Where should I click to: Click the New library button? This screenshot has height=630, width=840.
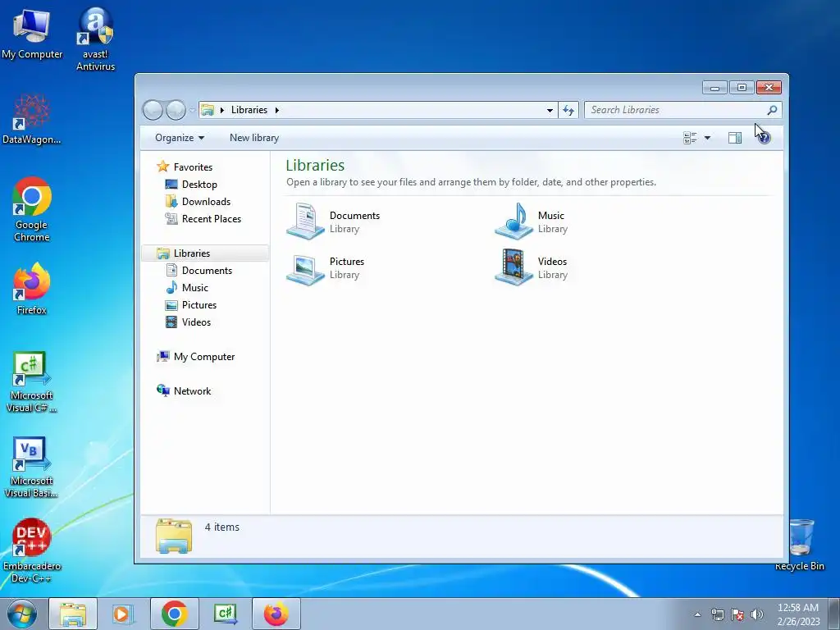click(x=254, y=138)
